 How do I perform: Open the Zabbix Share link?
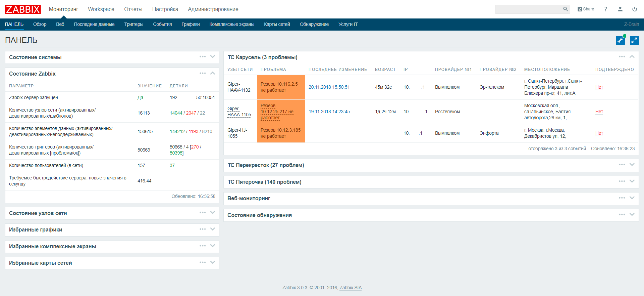pos(586,9)
